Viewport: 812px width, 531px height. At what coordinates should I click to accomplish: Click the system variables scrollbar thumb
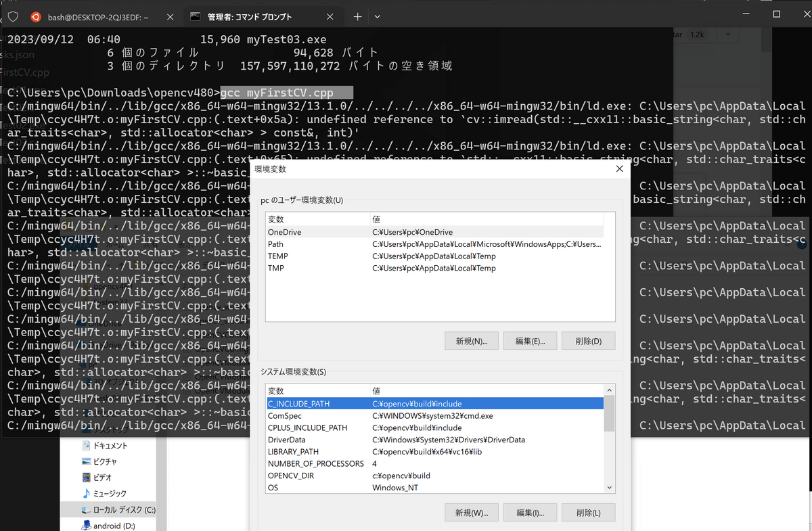click(610, 413)
